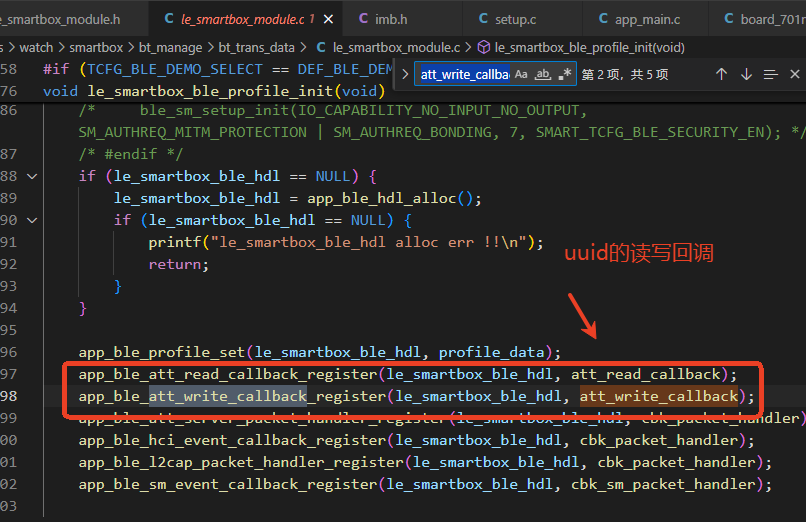
Task: Collapse the fold arrow at line 90
Action: 32,220
